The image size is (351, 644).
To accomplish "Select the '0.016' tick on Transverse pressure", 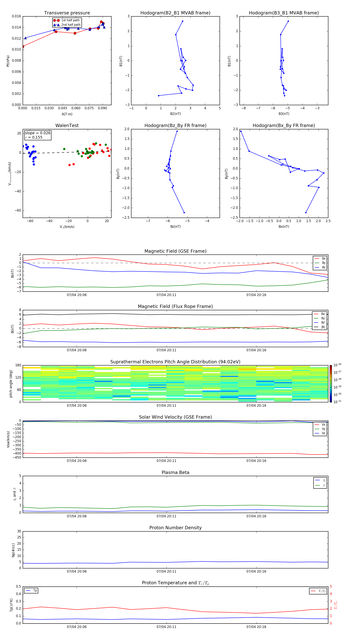I will tap(17, 16).
